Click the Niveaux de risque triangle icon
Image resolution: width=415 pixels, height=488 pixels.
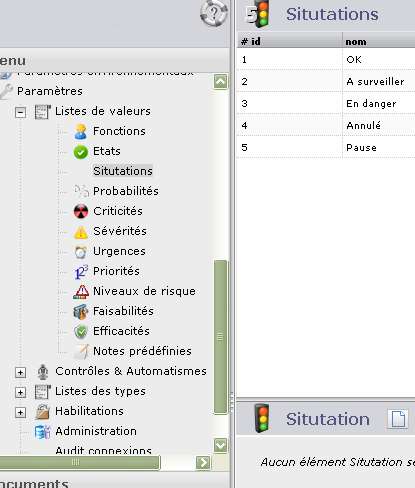click(x=81, y=292)
